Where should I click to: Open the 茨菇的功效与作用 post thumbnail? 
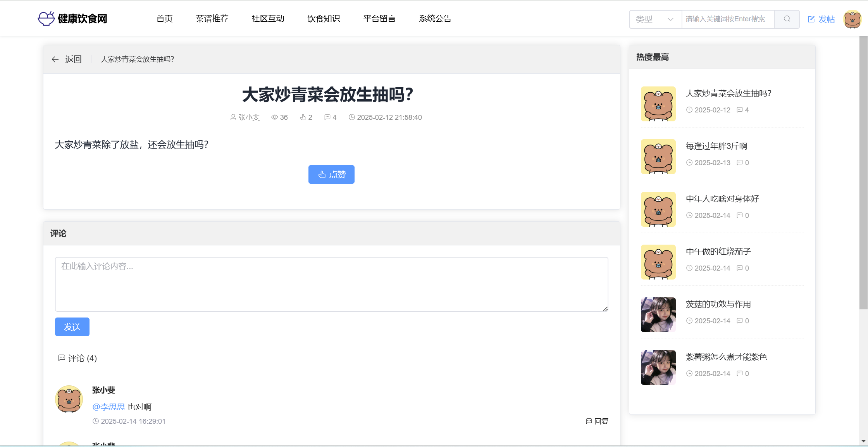tap(658, 315)
